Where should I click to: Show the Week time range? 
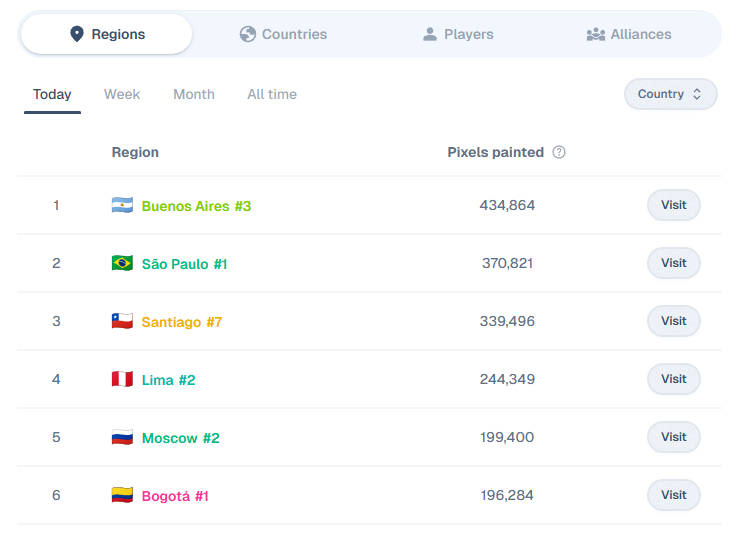[122, 94]
